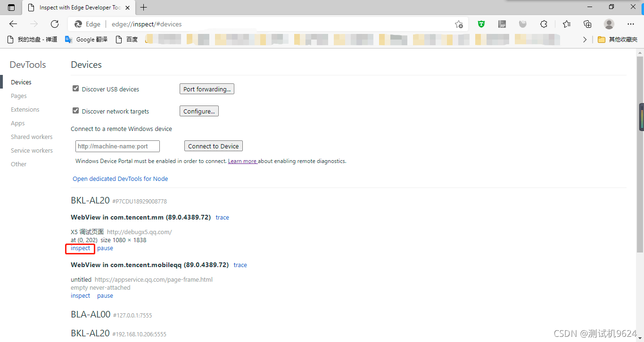644x342 pixels.
Task: Click the appservice.qq.com/page-frame.html URL text
Action: click(154, 279)
